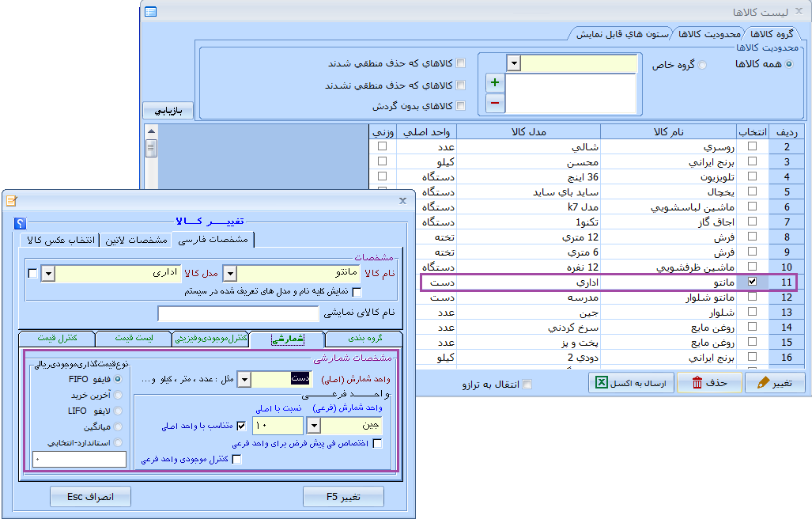
Task: Check the small checkbox beside مدل کالا field
Action: (32, 273)
